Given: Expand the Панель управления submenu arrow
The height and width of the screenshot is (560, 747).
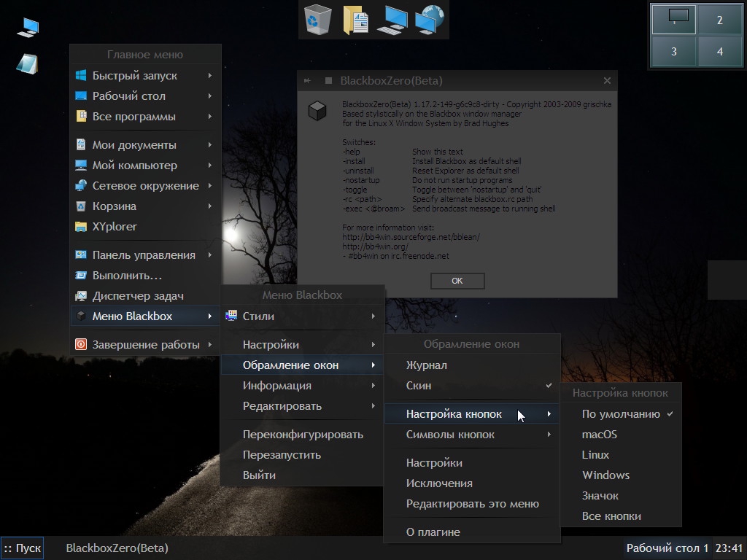Looking at the screenshot, I should [x=210, y=254].
